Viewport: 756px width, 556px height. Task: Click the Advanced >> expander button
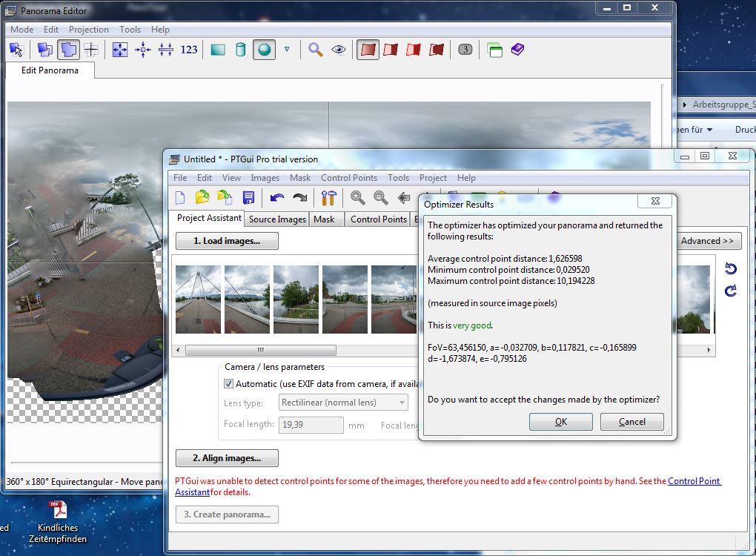coord(710,241)
